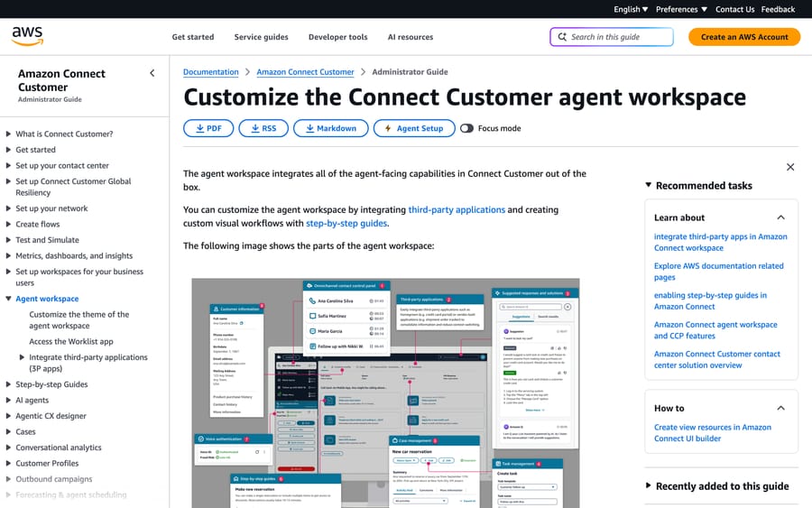Expand AI agents section

[x=8, y=401]
